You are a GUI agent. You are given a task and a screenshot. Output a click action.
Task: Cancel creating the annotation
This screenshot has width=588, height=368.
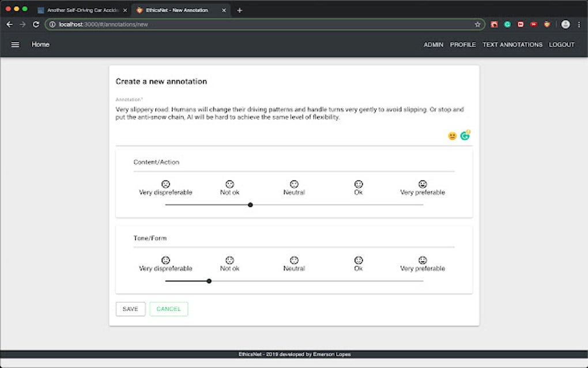coord(168,309)
